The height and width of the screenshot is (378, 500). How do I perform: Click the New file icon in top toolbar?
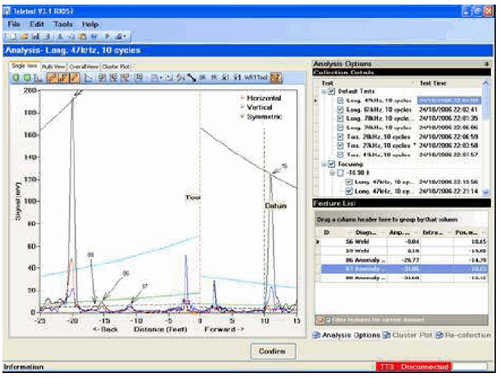13,37
